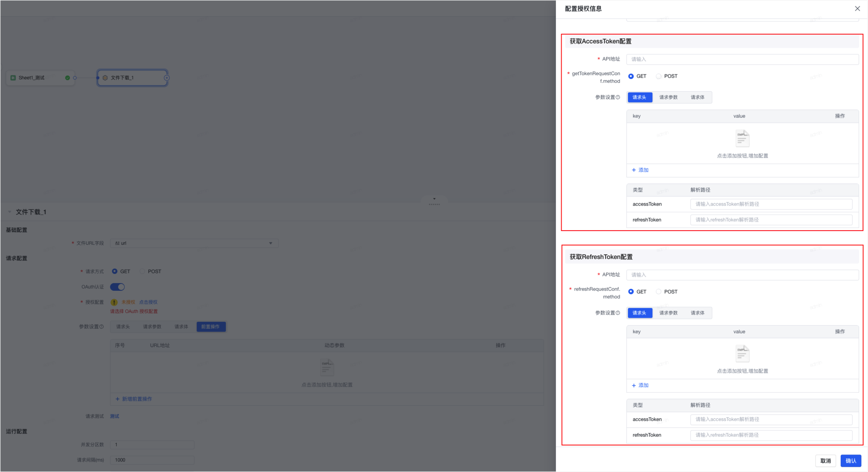868x472 pixels.
Task: Click the API地址 input in AccessToken配置
Action: pyautogui.click(x=742, y=59)
